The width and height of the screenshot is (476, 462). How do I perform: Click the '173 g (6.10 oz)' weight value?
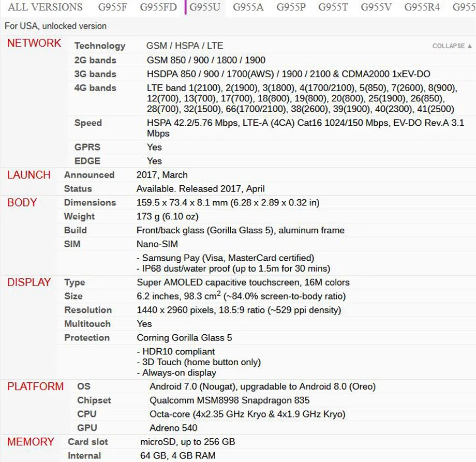click(x=168, y=216)
